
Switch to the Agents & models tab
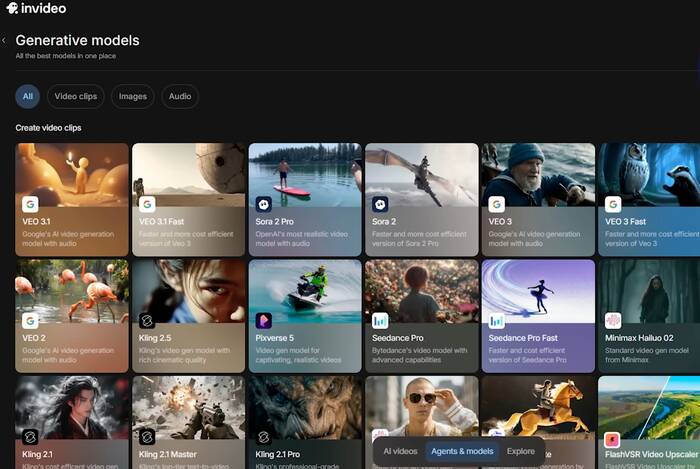(x=462, y=452)
